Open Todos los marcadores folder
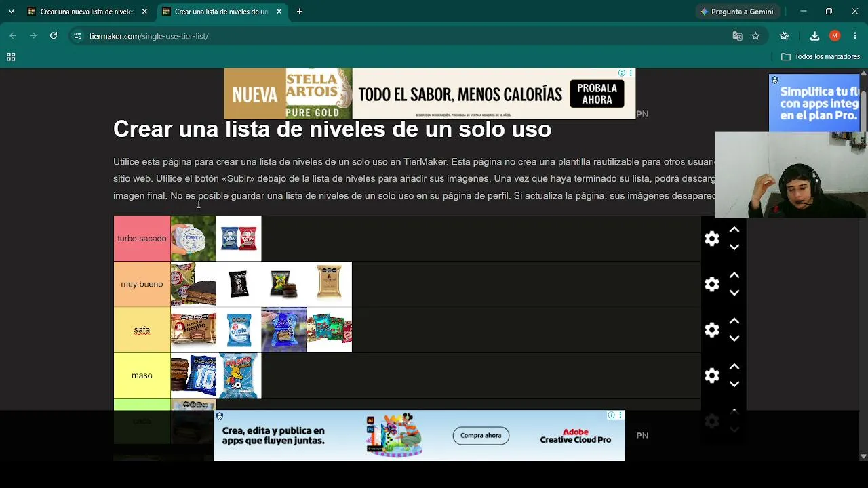Viewport: 868px width, 488px height. (x=821, y=57)
